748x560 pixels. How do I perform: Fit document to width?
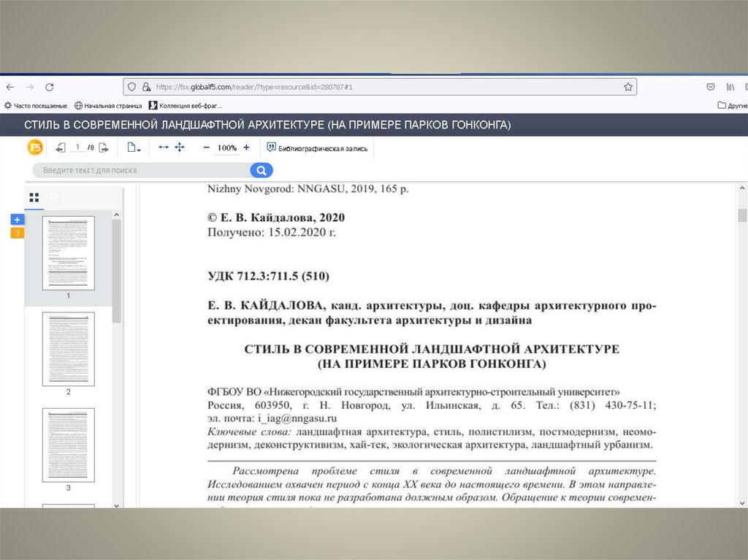164,147
